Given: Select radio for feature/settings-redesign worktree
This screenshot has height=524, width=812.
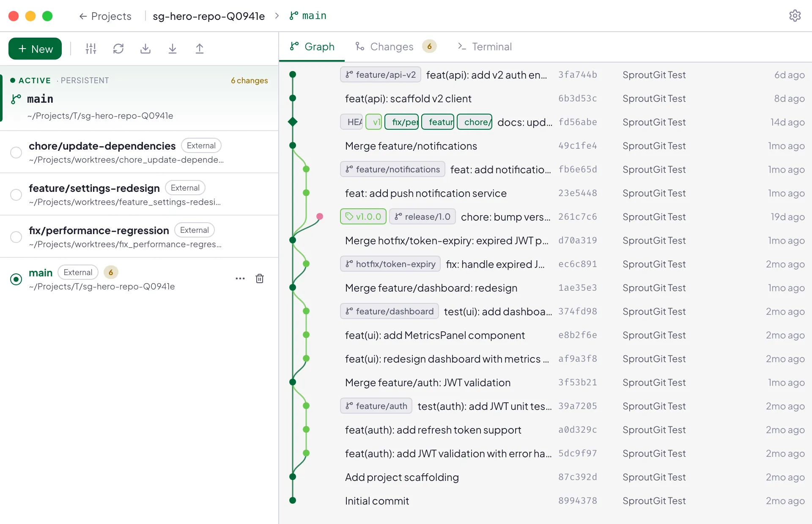Looking at the screenshot, I should pos(16,194).
